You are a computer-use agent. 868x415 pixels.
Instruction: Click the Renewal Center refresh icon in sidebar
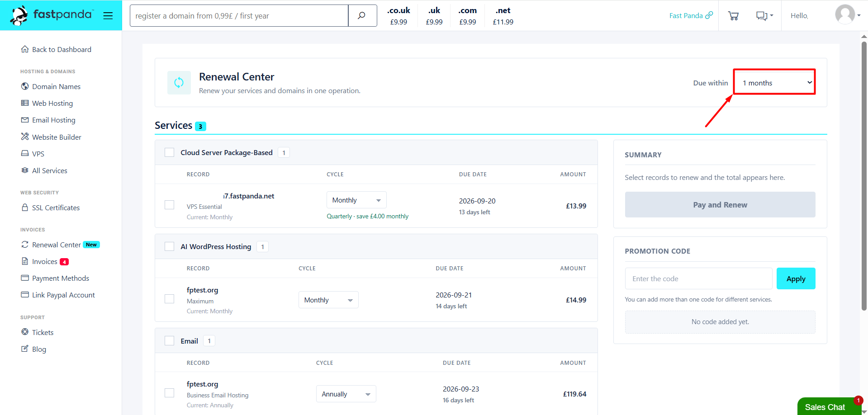(25, 245)
